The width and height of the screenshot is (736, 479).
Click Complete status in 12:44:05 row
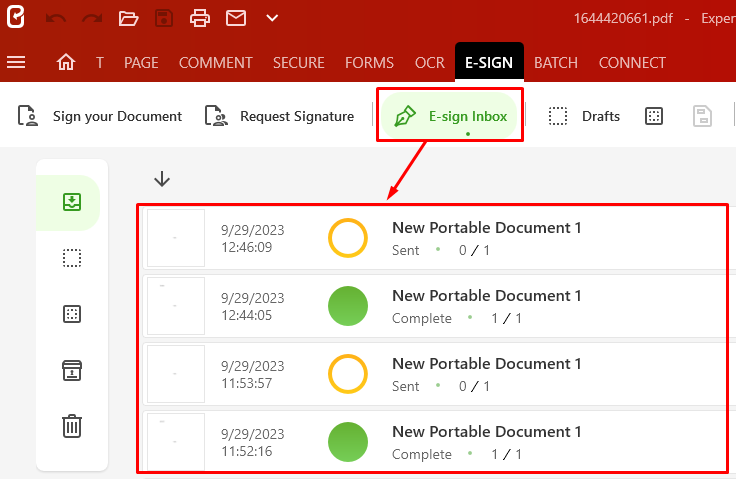coord(422,318)
